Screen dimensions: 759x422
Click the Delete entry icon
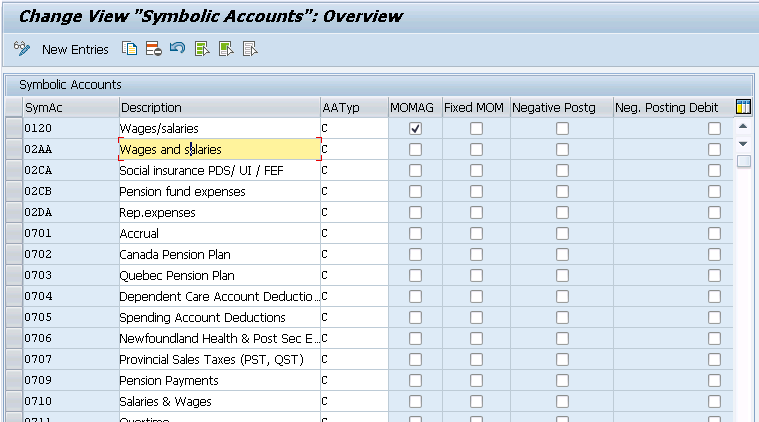(153, 49)
